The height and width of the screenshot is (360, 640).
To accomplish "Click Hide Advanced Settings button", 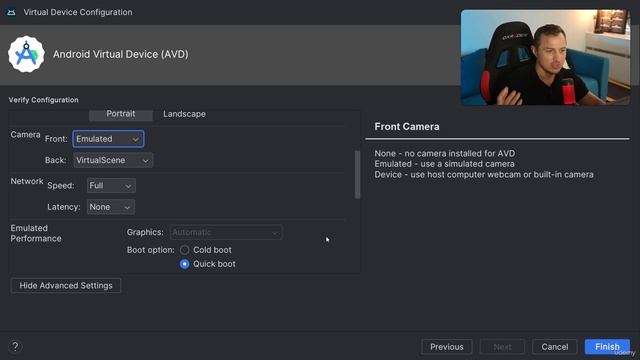I will coord(66,285).
